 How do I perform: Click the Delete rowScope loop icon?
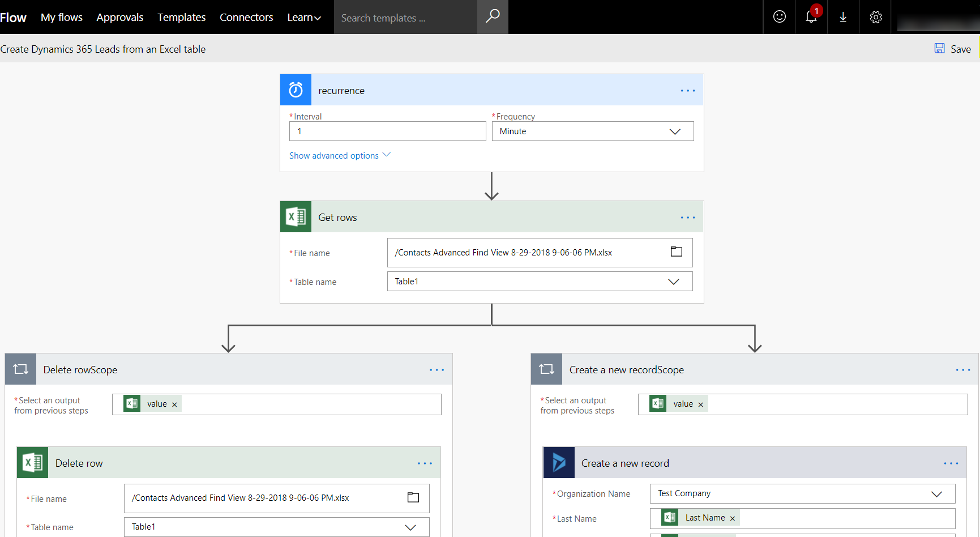pos(20,369)
